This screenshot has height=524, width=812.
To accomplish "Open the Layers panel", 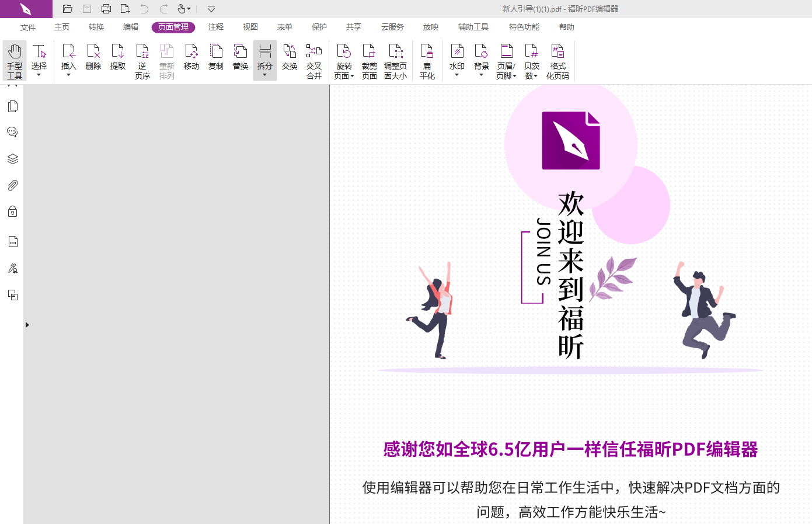I will [12, 158].
